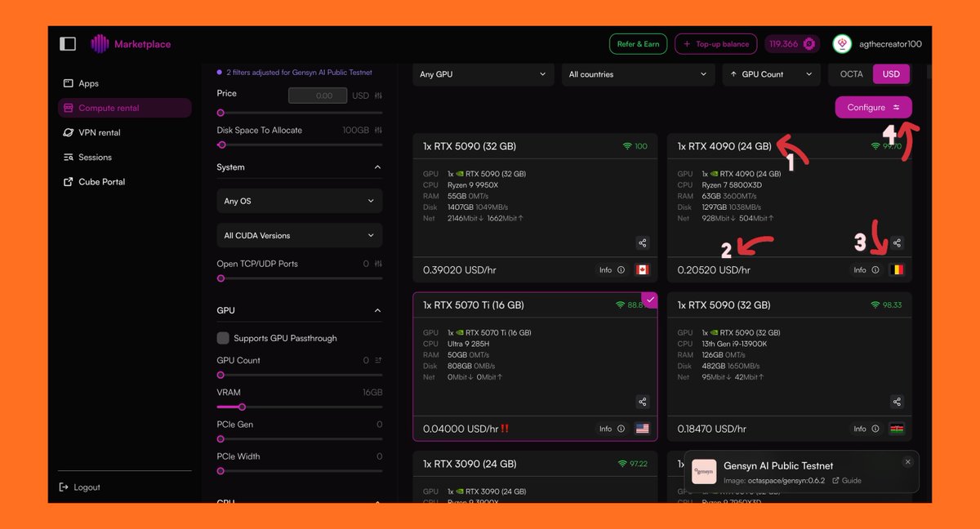This screenshot has width=980, height=529.
Task: Select the 1x RTX 3090 (24 GB) card title
Action: tap(470, 464)
